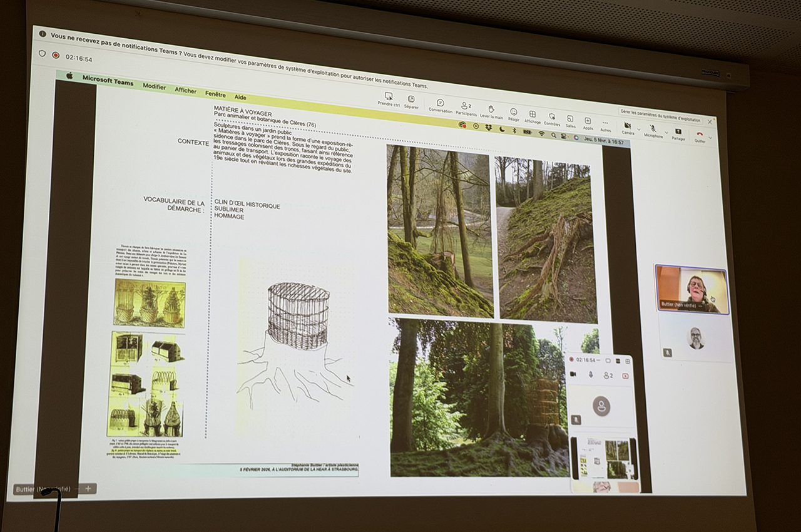Open the dropdown arrow beside Quitter
This screenshot has width=801, height=532.
pyautogui.click(x=710, y=137)
